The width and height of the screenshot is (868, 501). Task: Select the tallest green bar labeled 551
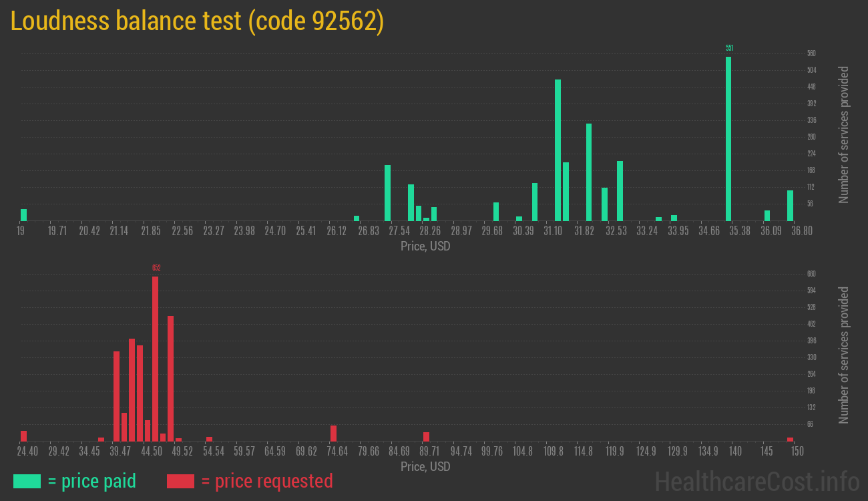[x=730, y=134]
